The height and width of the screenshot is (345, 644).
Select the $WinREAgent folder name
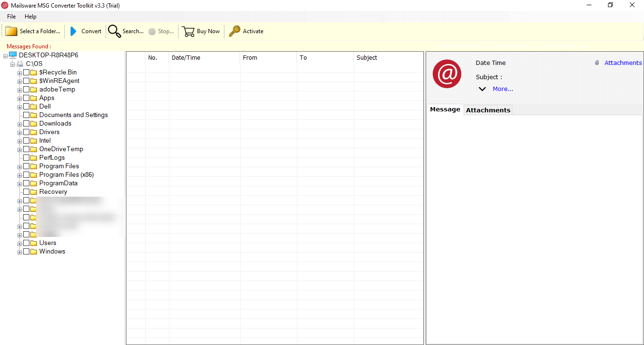click(x=59, y=81)
